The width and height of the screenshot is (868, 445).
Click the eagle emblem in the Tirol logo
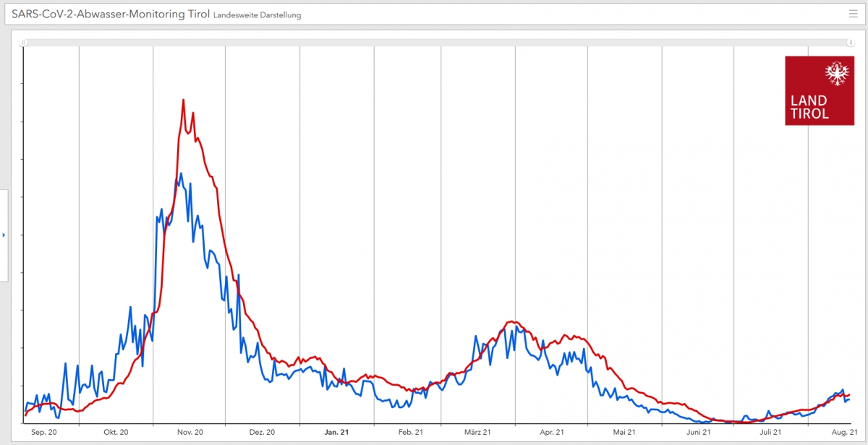(x=837, y=75)
